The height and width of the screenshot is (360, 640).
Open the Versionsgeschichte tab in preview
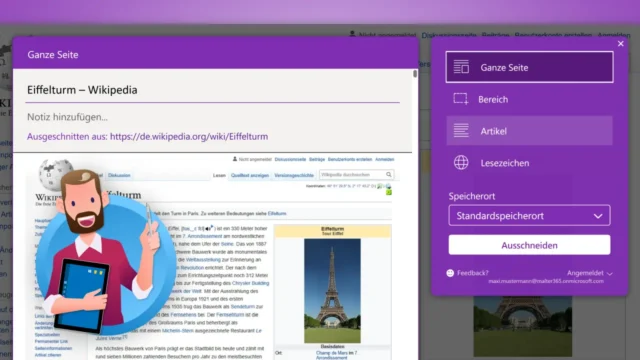294,176
